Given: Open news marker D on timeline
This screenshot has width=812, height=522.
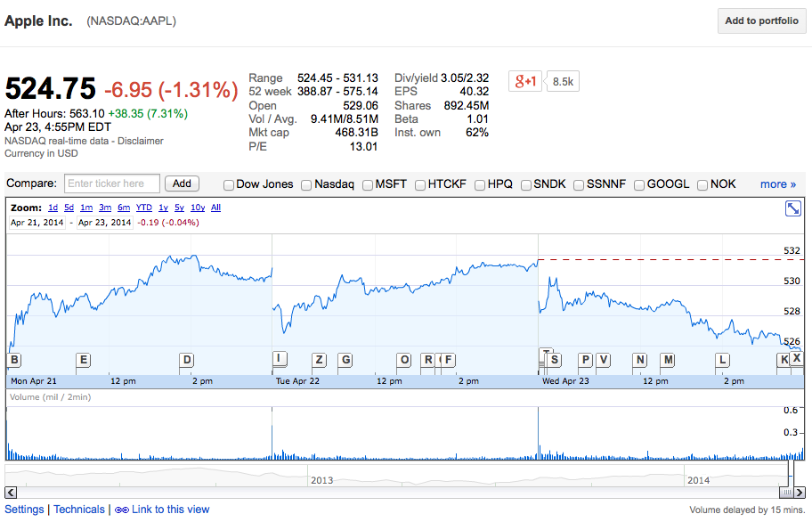Looking at the screenshot, I should tap(186, 360).
